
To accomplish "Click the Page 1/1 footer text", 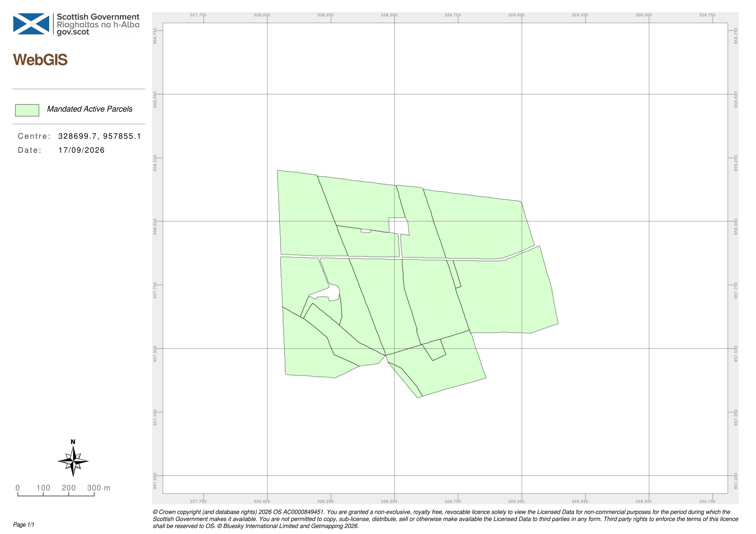I will point(24,524).
